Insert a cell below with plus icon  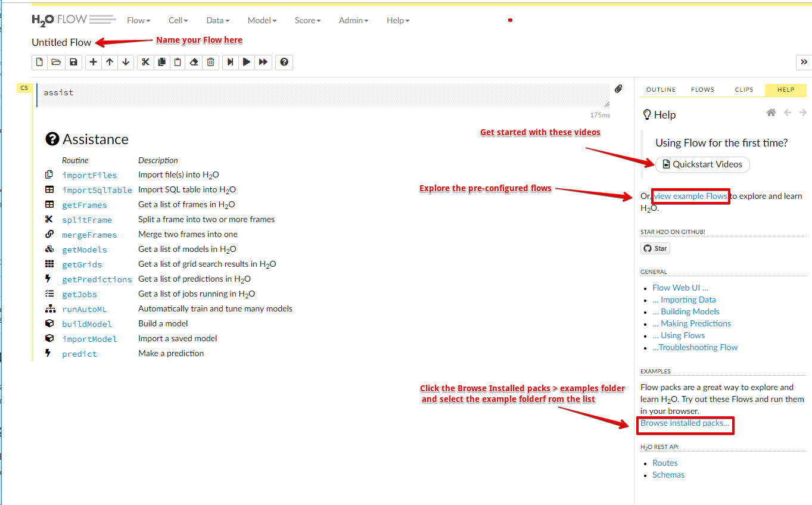94,62
